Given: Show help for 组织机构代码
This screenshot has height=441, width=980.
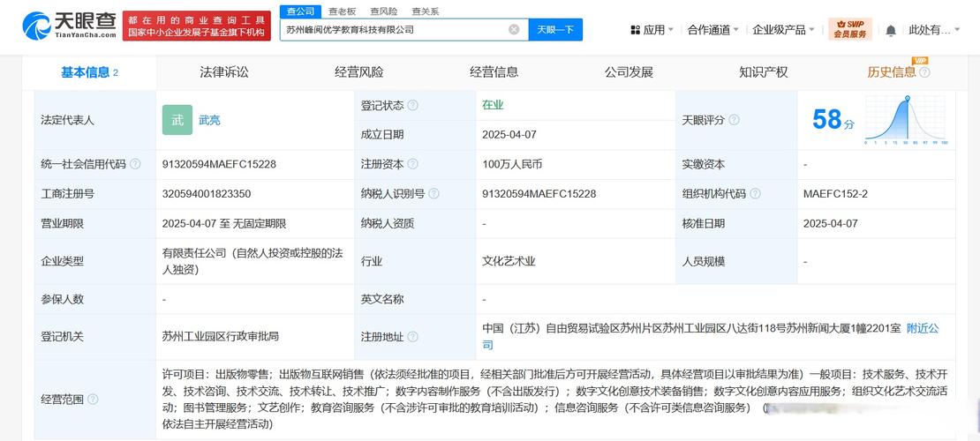Looking at the screenshot, I should [x=755, y=194].
